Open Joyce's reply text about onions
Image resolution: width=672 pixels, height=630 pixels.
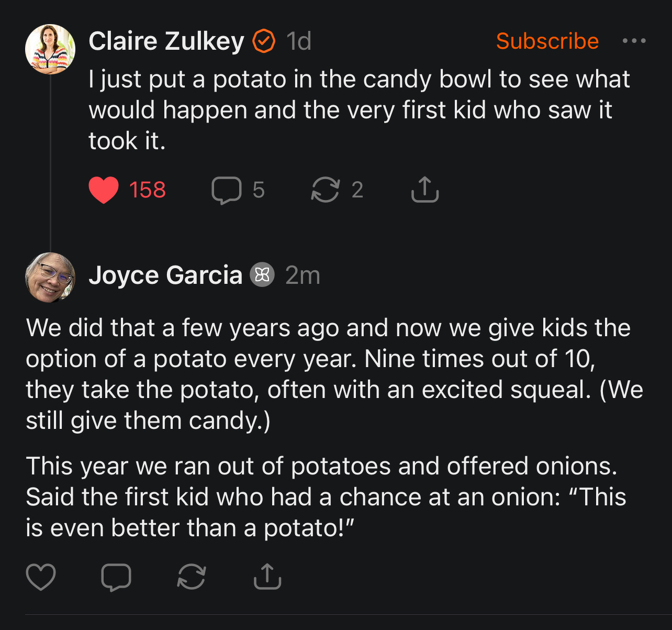[324, 496]
